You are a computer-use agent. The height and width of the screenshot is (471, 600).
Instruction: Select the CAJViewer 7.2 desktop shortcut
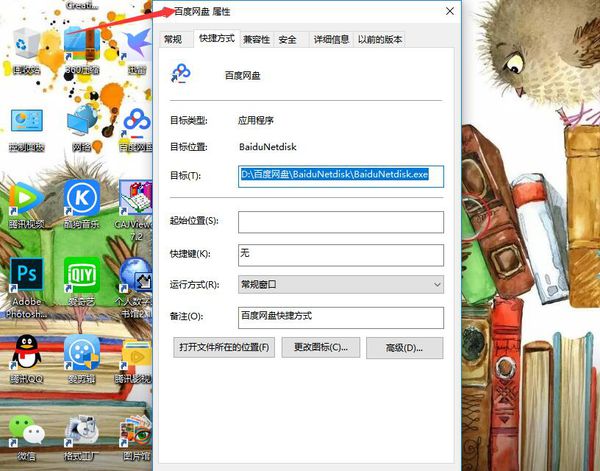pyautogui.click(x=136, y=210)
